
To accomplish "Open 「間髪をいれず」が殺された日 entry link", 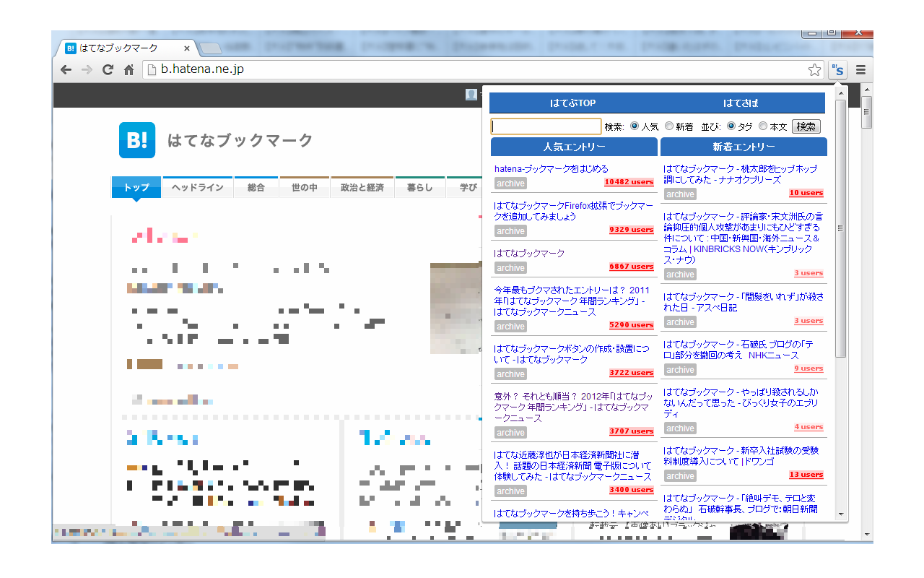I will pos(744,302).
